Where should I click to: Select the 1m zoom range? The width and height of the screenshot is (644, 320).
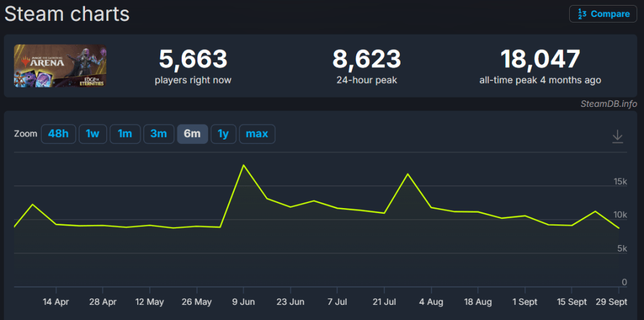[x=125, y=134]
